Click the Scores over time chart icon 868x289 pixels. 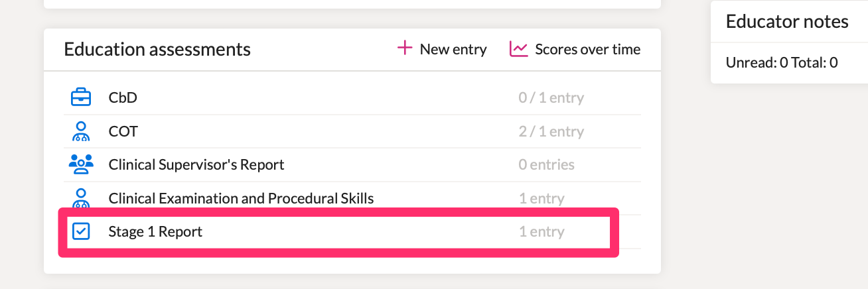(x=518, y=49)
